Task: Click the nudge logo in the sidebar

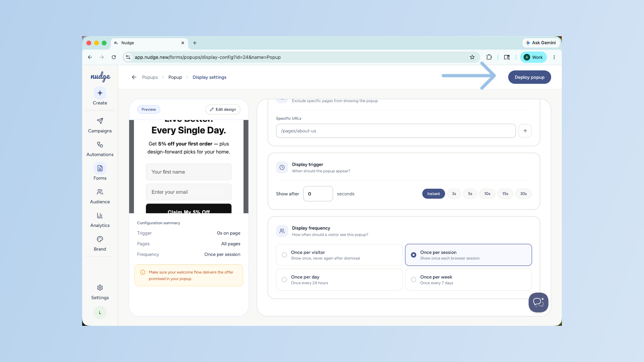Action: 100,77
